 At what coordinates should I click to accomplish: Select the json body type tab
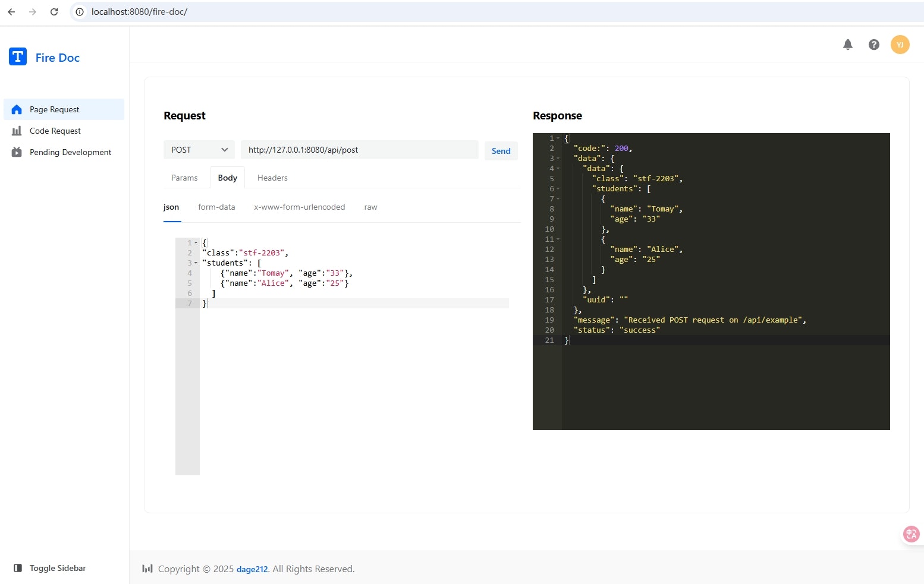click(x=171, y=207)
